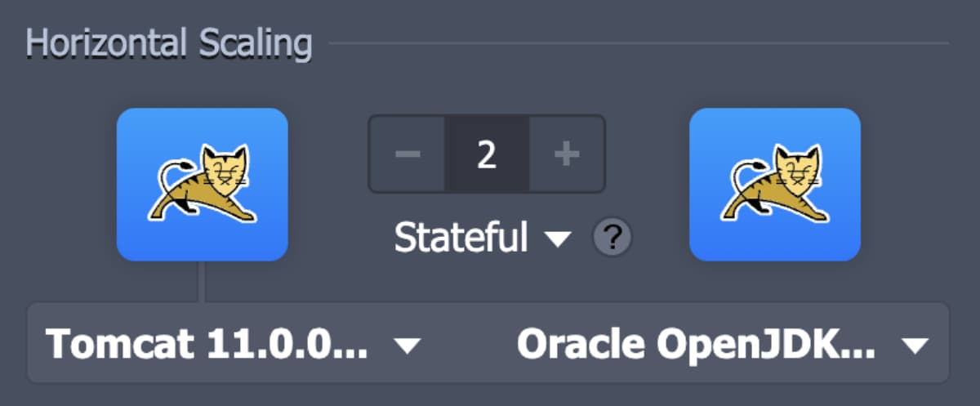Expand the Oracle OpenJDK version dropdown

click(722, 346)
